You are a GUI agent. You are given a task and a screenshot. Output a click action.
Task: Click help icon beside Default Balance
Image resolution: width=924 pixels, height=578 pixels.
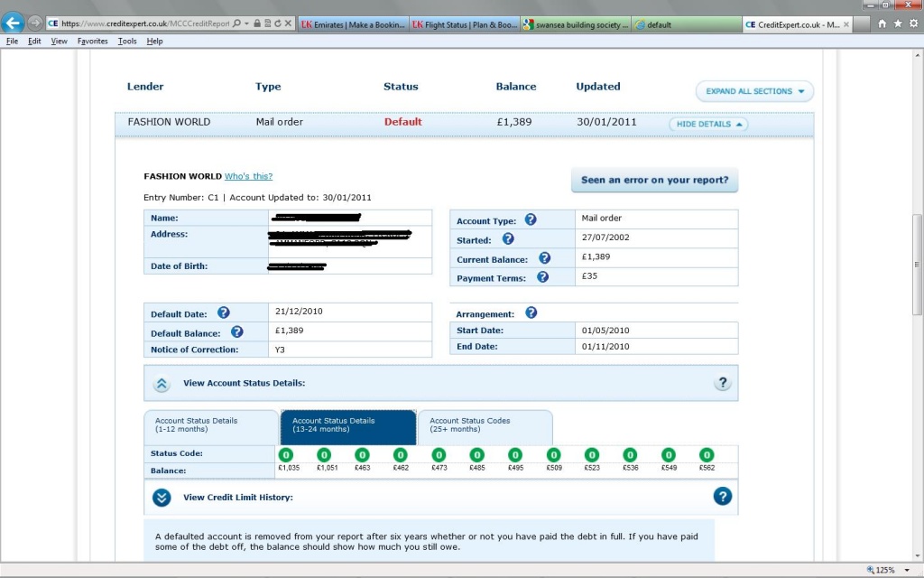coord(237,332)
